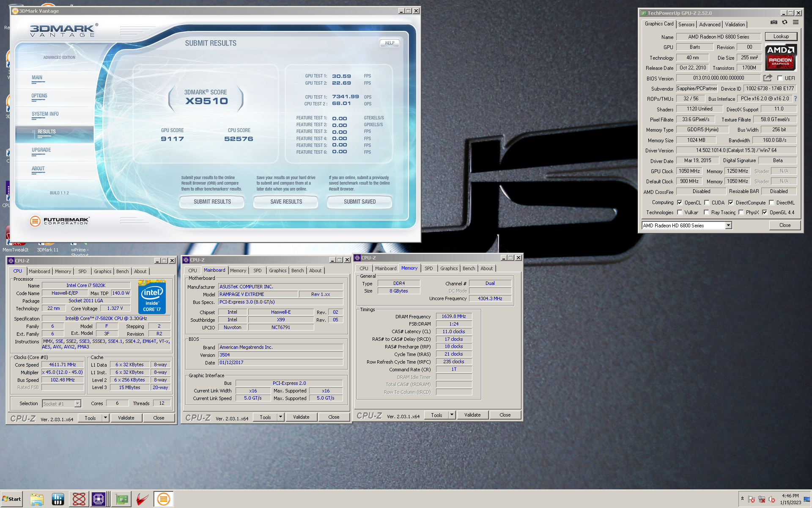This screenshot has height=508, width=812.
Task: Toggle the DirectCompute checkbox
Action: pyautogui.click(x=731, y=202)
